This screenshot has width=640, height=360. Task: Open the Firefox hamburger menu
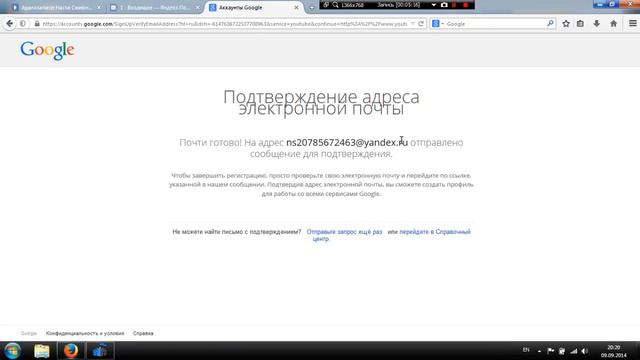coord(632,24)
